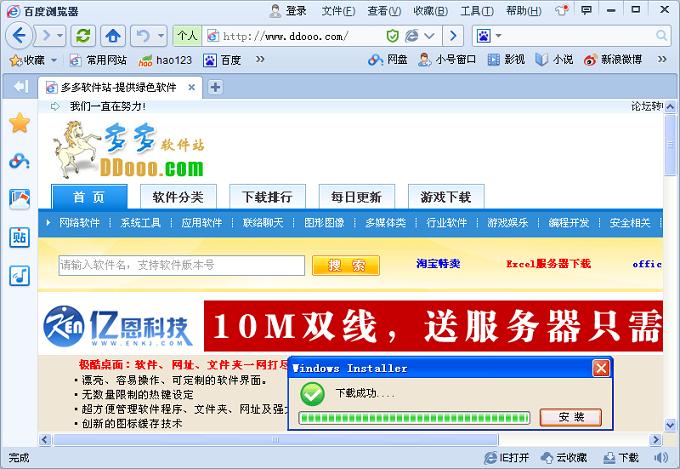This screenshot has height=469, width=680.
Task: Click the forward navigation arrow
Action: pyautogui.click(x=46, y=36)
